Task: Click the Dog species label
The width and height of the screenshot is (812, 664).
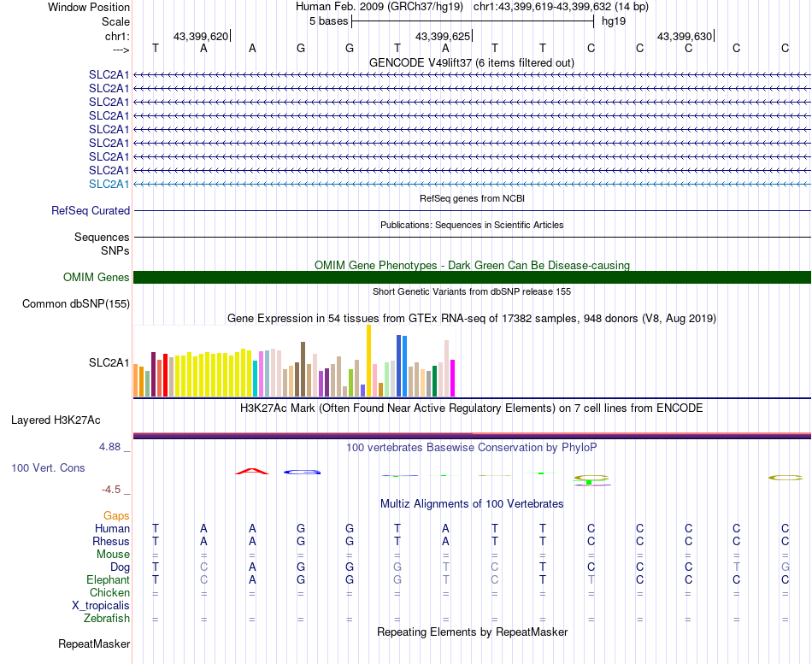Action: click(x=121, y=567)
